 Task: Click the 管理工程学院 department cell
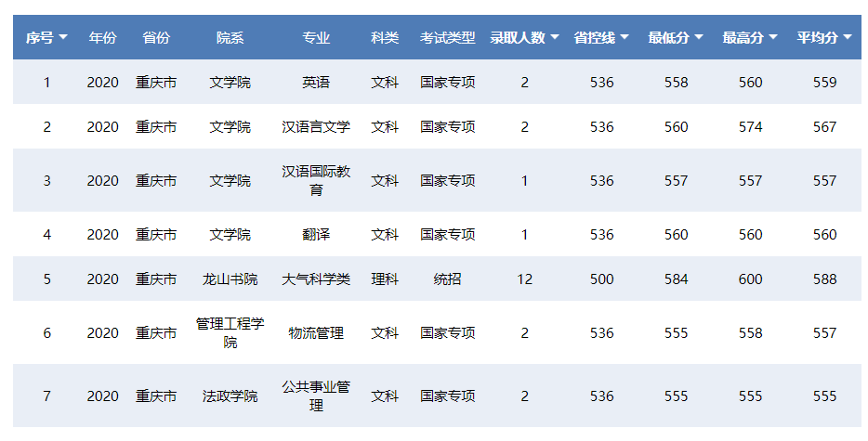click(x=230, y=332)
